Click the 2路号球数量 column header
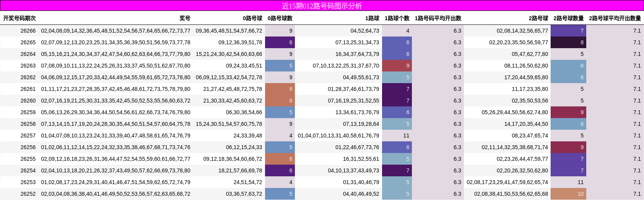The width and height of the screenshot is (644, 200). (x=568, y=18)
